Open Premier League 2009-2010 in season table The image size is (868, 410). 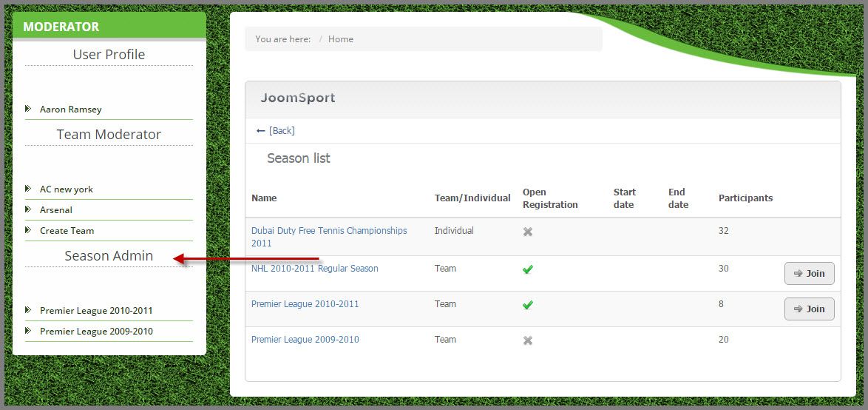tap(305, 340)
